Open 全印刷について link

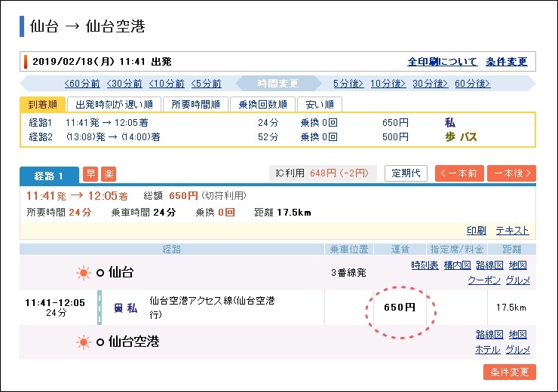[442, 62]
